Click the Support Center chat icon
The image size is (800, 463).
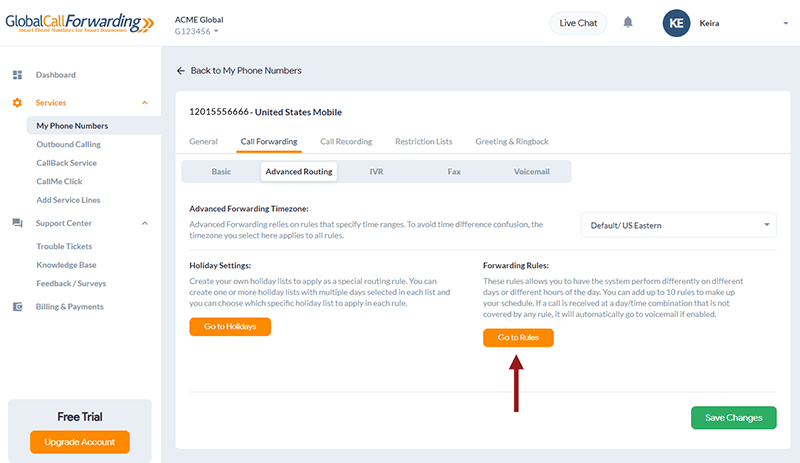coord(17,223)
